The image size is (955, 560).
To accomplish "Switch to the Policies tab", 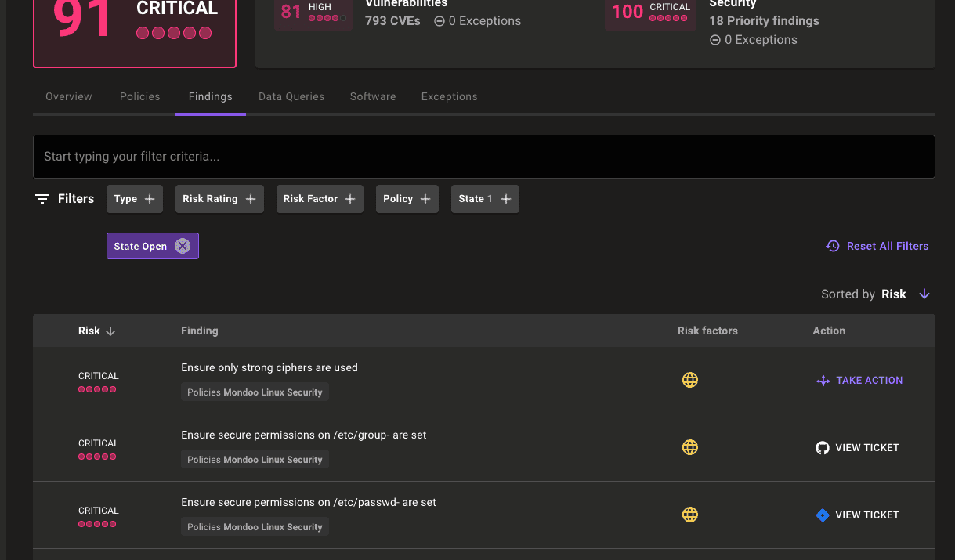I will click(139, 96).
